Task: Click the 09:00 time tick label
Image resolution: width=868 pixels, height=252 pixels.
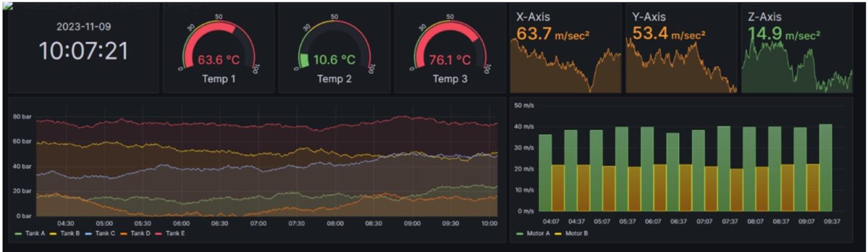Action: pos(412,223)
